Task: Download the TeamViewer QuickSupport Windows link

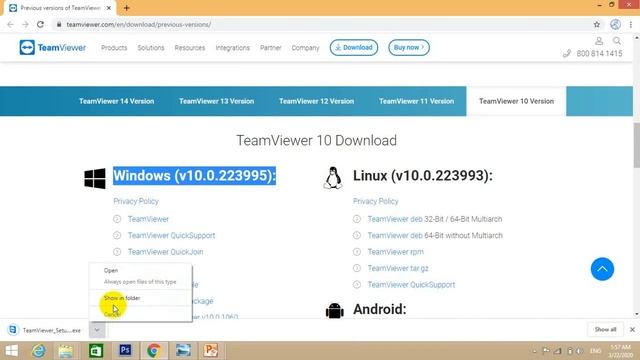Action: point(171,236)
